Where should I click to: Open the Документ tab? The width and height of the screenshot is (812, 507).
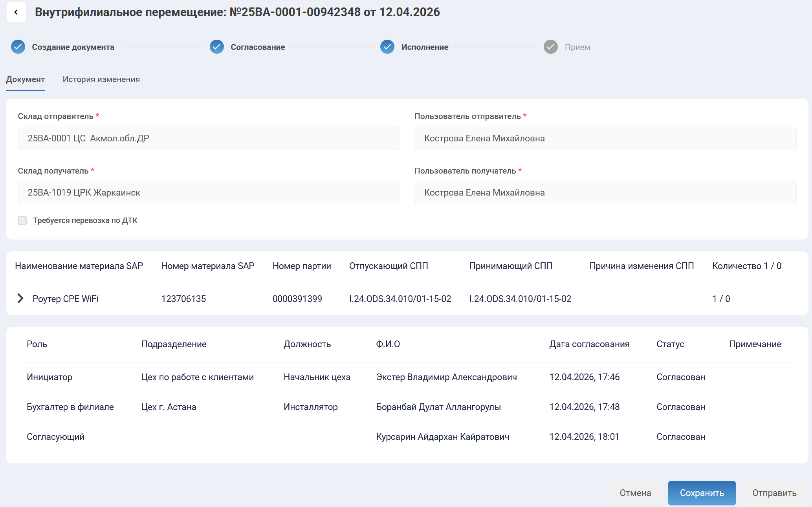tap(26, 79)
